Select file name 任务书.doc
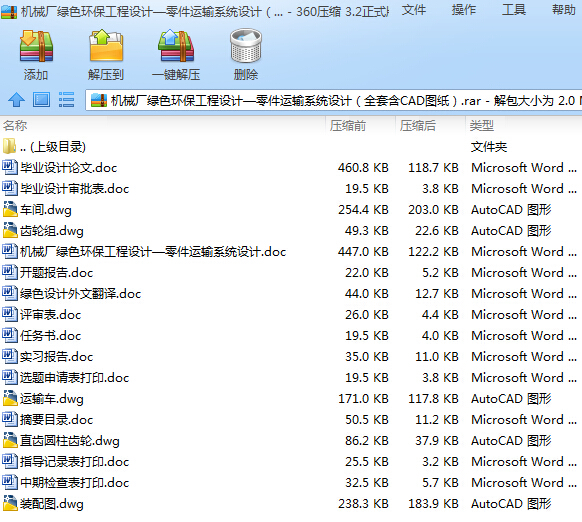The width and height of the screenshot is (582, 522). tap(50, 336)
